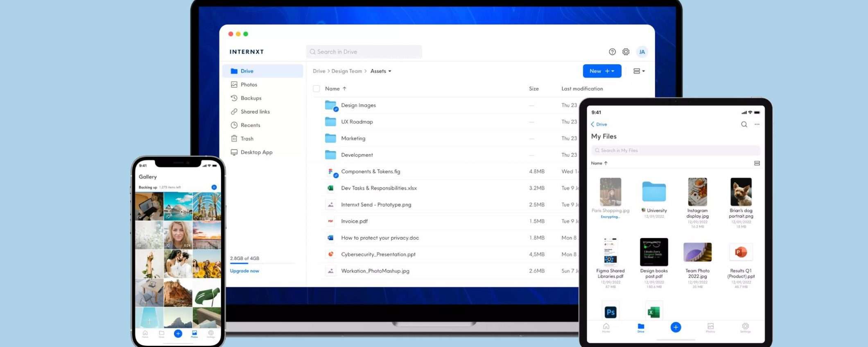Switch to the Settings tab on the tablet

tap(745, 328)
